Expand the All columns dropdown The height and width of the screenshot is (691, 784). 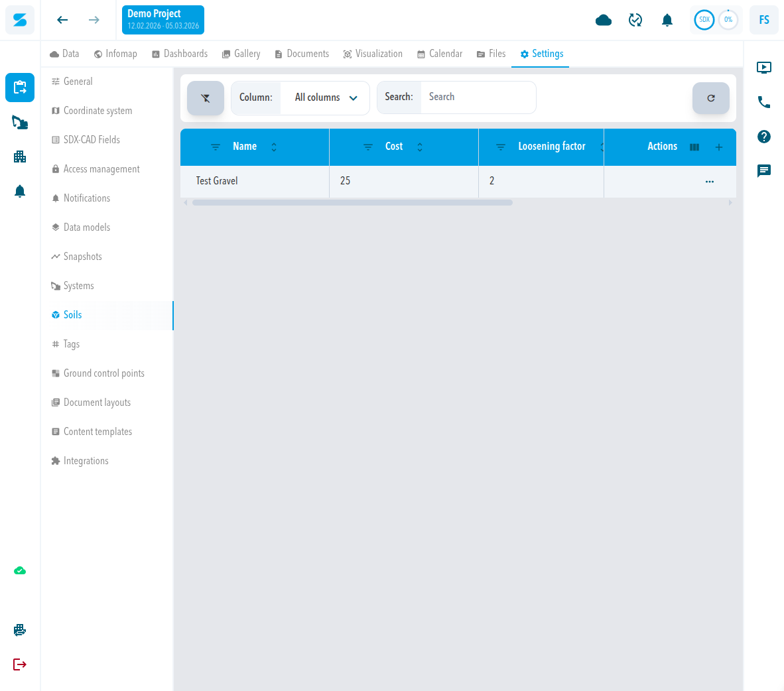pos(326,97)
